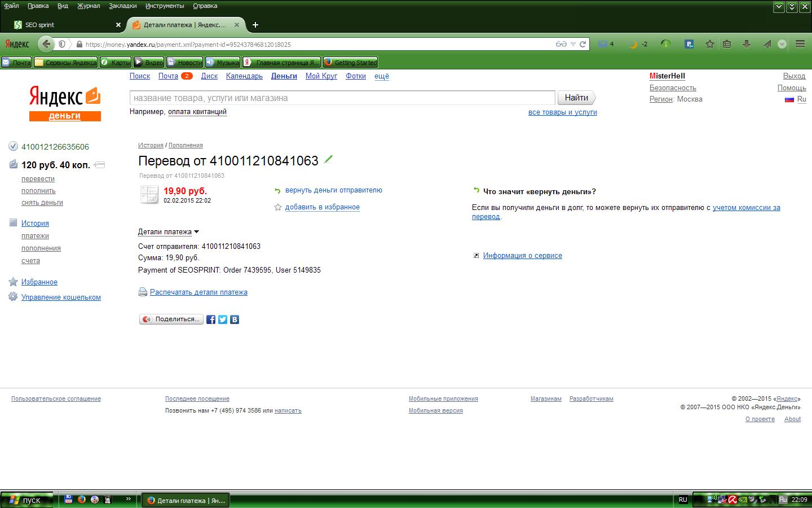
Task: Open the 'Поделиться...' share dropdown
Action: tap(171, 319)
